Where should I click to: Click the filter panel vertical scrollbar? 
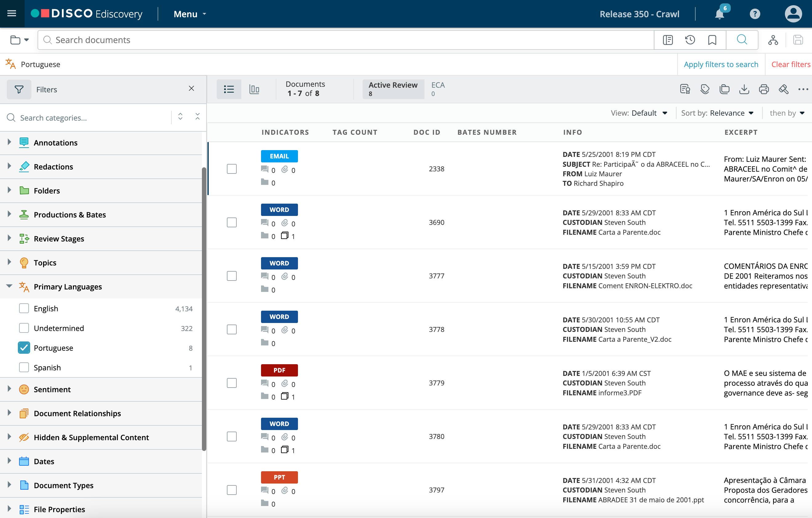coord(204,309)
